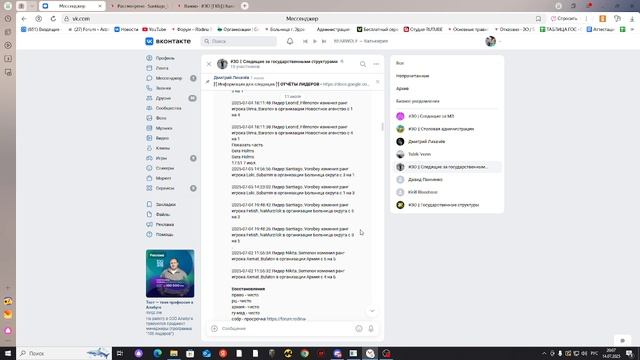This screenshot has height=360, width=640.
Task: Click the chat scrollbar handle
Action: point(382,127)
